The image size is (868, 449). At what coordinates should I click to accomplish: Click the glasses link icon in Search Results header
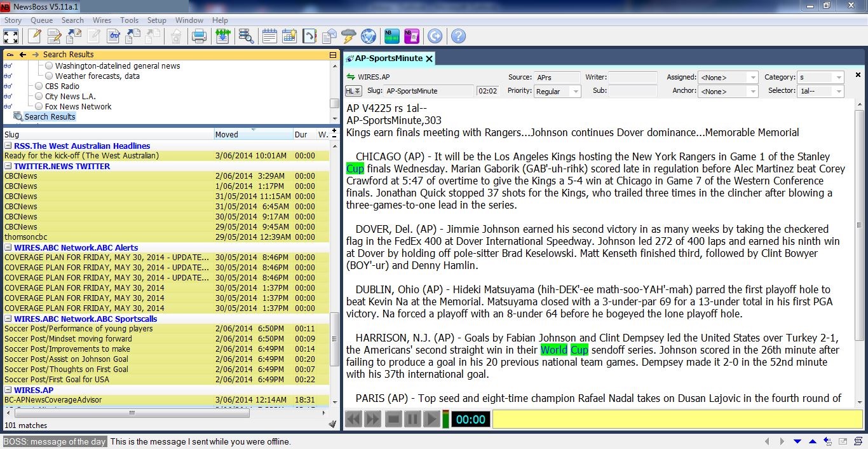point(10,55)
